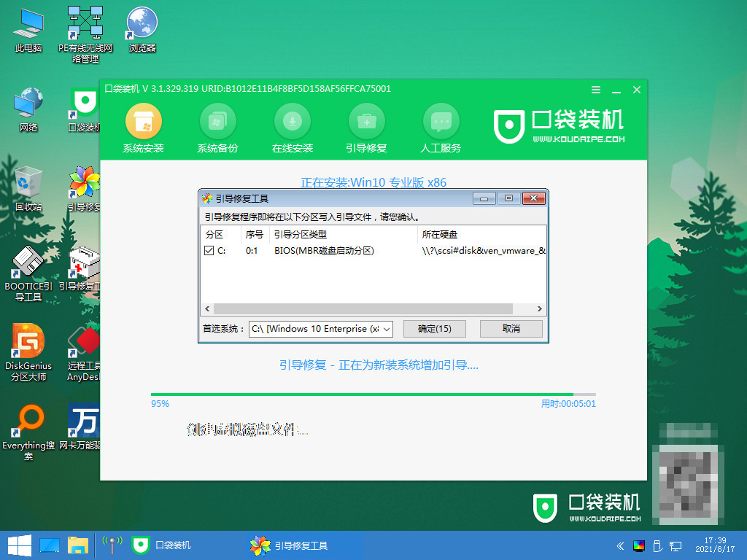Open PE有线无线网络管理 on the desktop
The width and height of the screenshot is (747, 560).
pos(82,22)
